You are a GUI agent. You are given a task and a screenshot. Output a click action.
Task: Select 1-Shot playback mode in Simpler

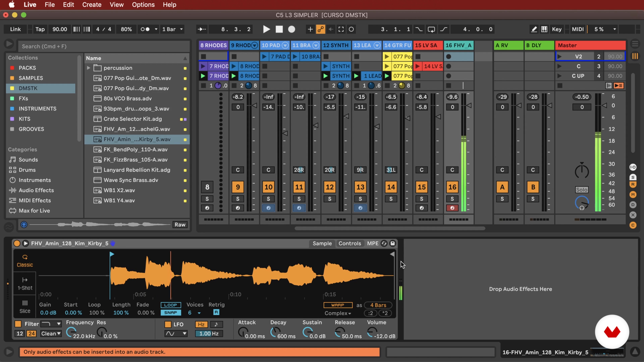coord(25,284)
